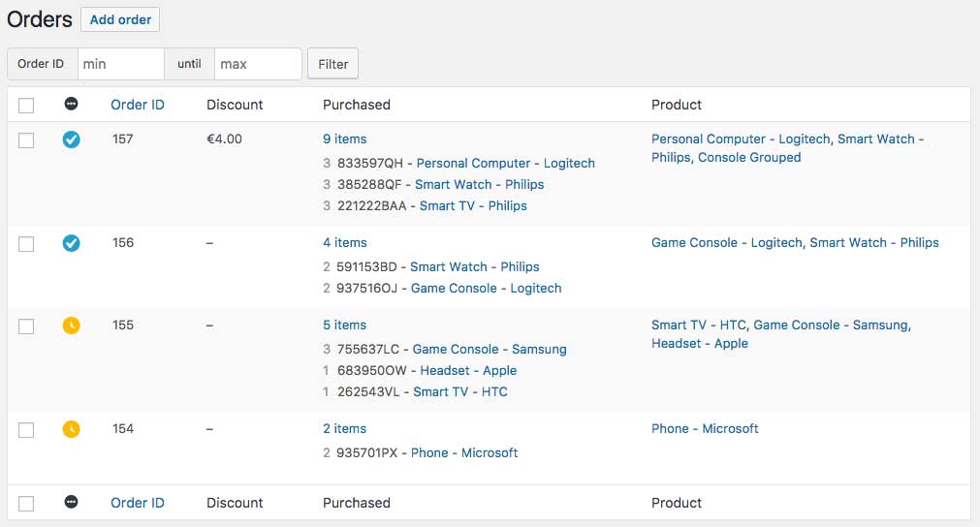The height and width of the screenshot is (527, 980).
Task: Open Personal Computer - Logitech in Product column
Action: (x=741, y=139)
